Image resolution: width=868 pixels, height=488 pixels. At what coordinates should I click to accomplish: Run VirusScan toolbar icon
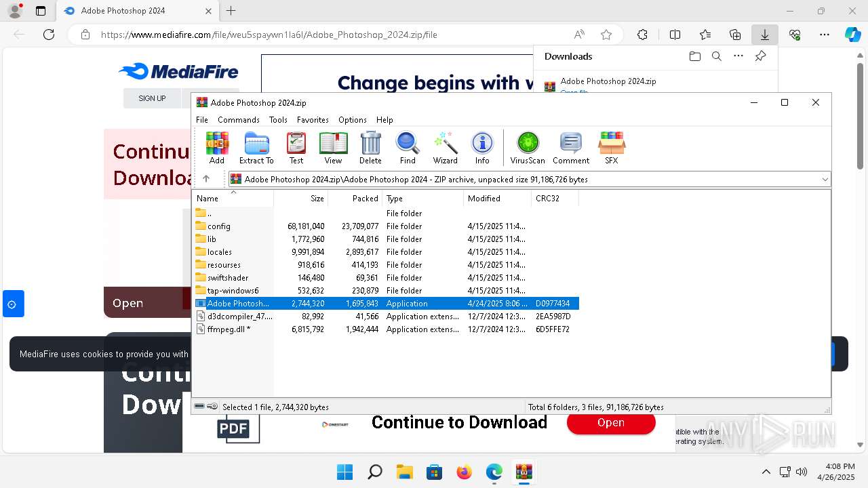[528, 148]
